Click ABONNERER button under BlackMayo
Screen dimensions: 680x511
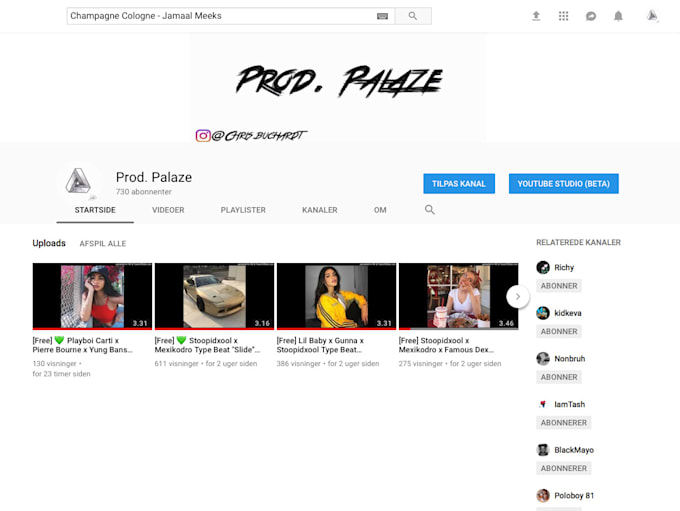click(564, 468)
